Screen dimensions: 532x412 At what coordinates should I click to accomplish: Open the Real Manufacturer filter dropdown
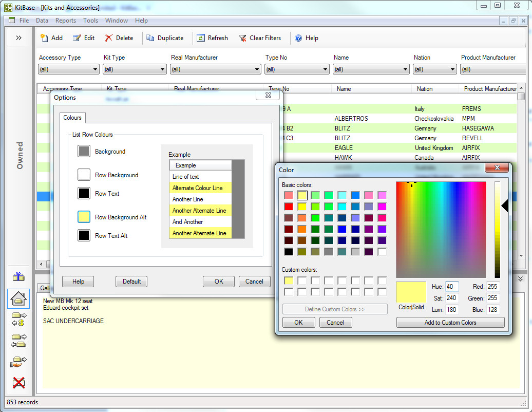click(x=215, y=69)
